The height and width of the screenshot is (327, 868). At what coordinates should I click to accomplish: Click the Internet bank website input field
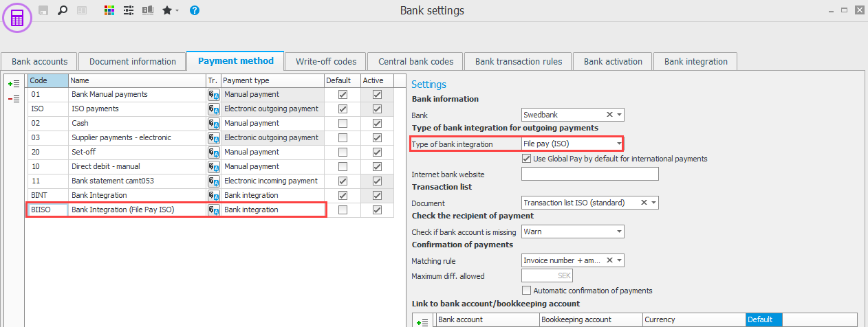(589, 174)
